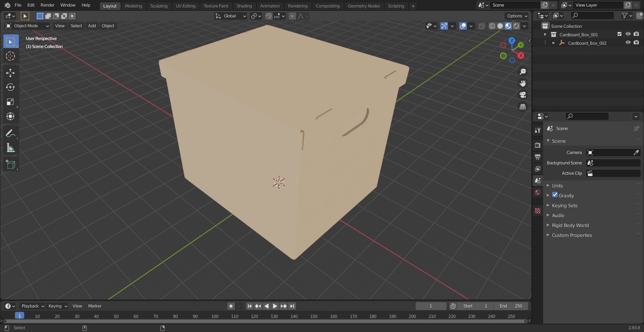Open the Global transform orientation dropdown
Screen dimensions: 644x332
pyautogui.click(x=231, y=16)
